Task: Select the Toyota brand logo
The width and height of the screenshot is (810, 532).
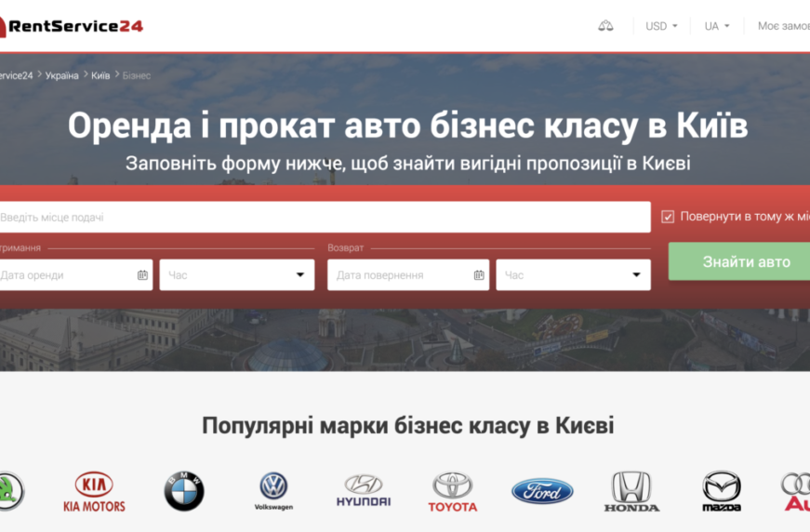Action: point(453,492)
